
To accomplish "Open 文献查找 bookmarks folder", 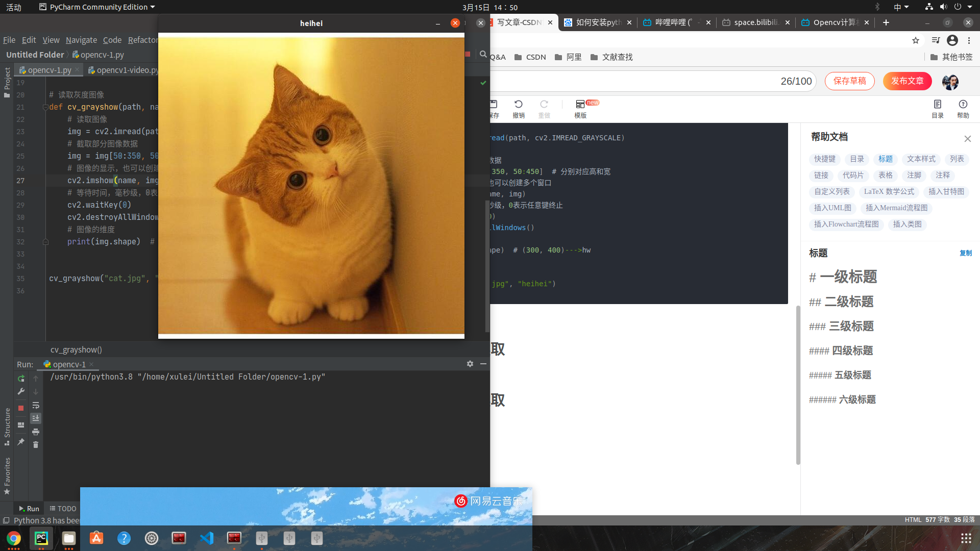I will 611,57.
